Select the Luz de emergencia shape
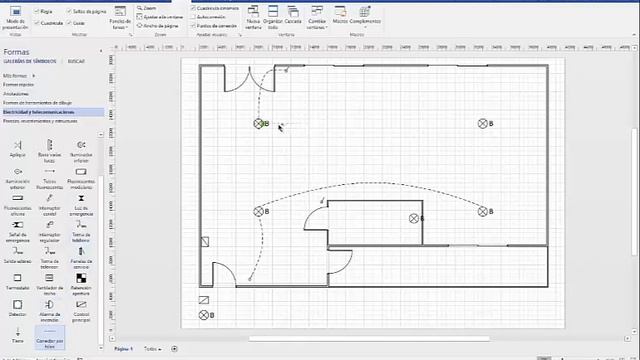640x360 pixels. tap(81, 205)
